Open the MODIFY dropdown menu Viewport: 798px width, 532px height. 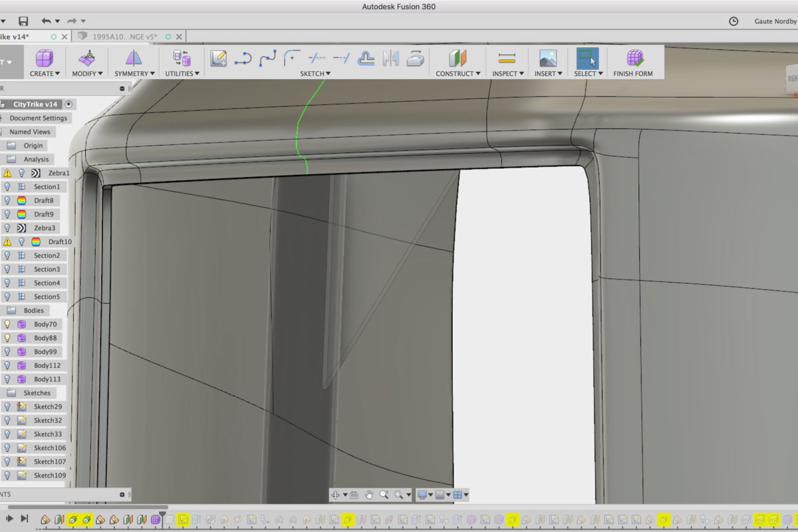(86, 74)
